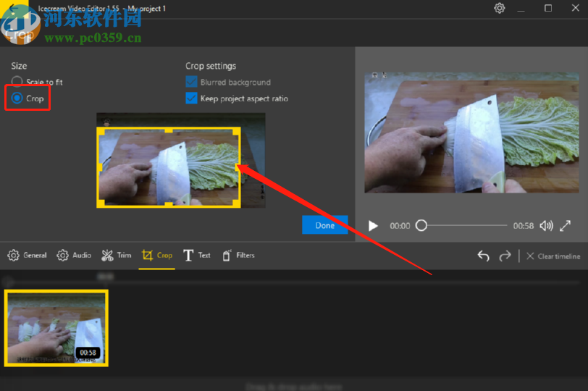Viewport: 588px width, 391px height.
Task: Mute the preview volume speaker icon
Action: click(546, 226)
